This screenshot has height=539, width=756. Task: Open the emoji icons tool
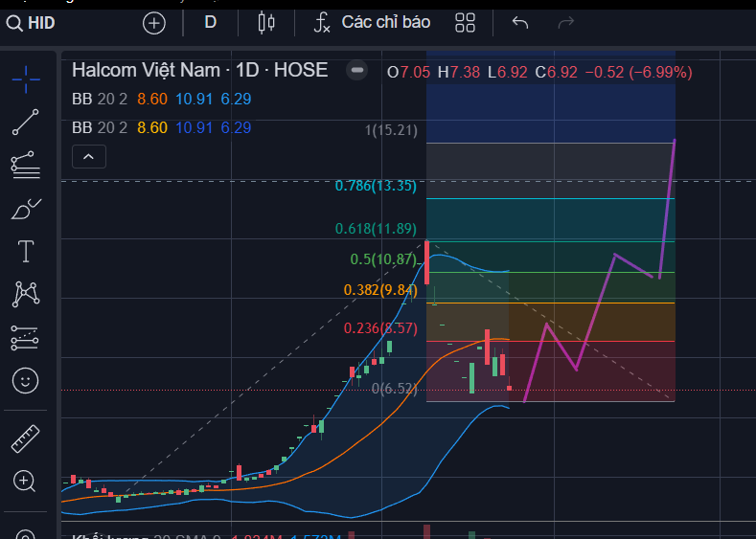coord(26,380)
